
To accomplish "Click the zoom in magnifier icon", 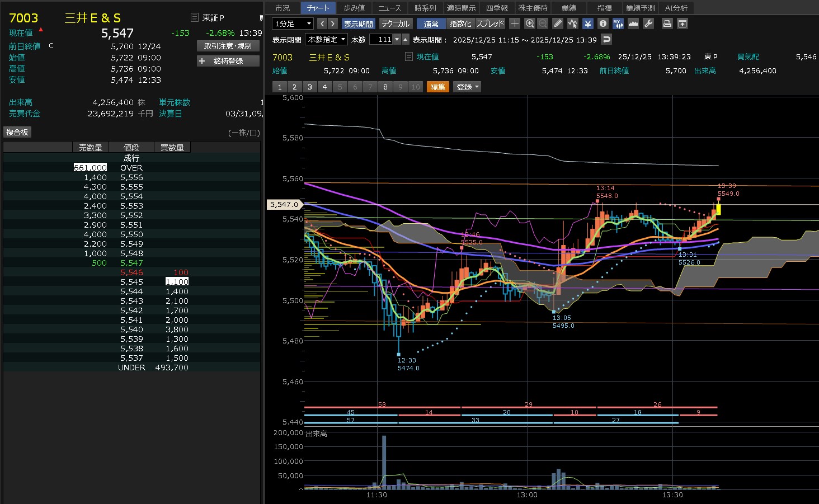I will 530,23.
